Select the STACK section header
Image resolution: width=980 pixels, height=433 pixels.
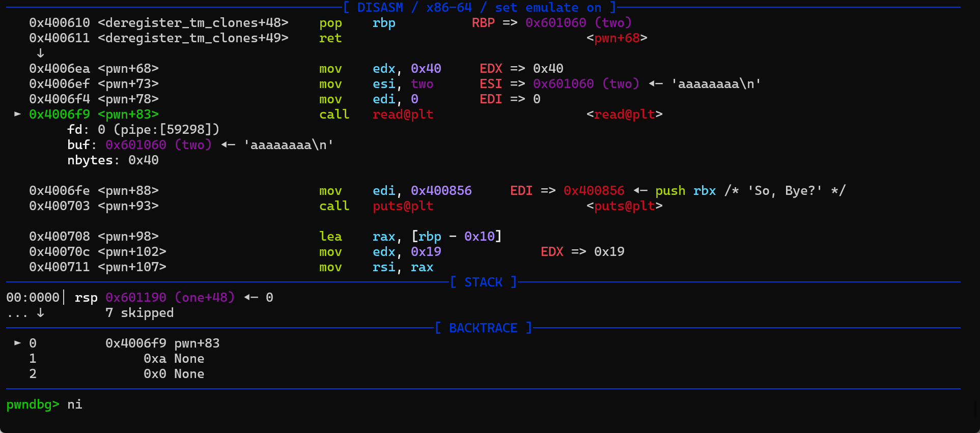[x=483, y=282]
